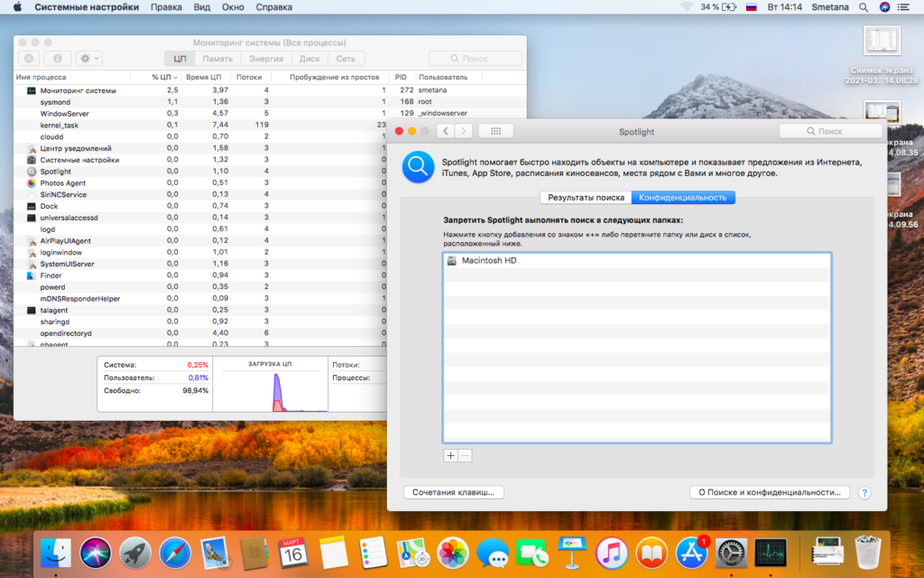Open the gear action dropdown in Activity Monitor
The height and width of the screenshot is (578, 924).
[89, 59]
